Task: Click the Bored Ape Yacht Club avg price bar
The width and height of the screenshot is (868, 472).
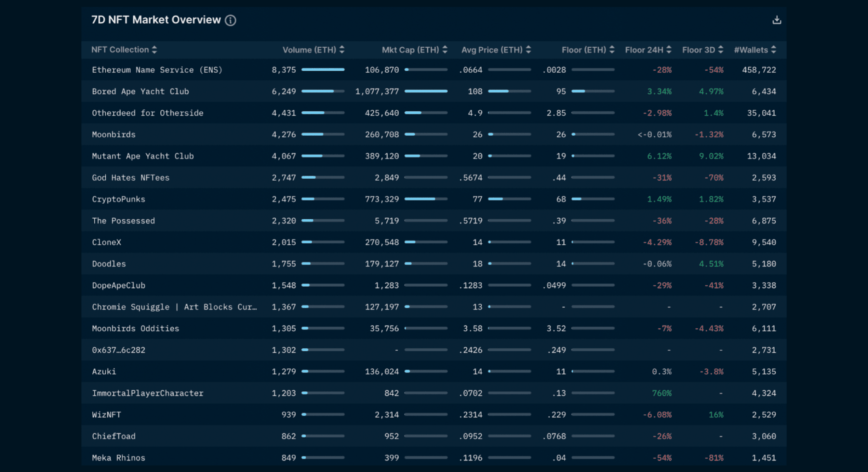Action: tap(509, 91)
